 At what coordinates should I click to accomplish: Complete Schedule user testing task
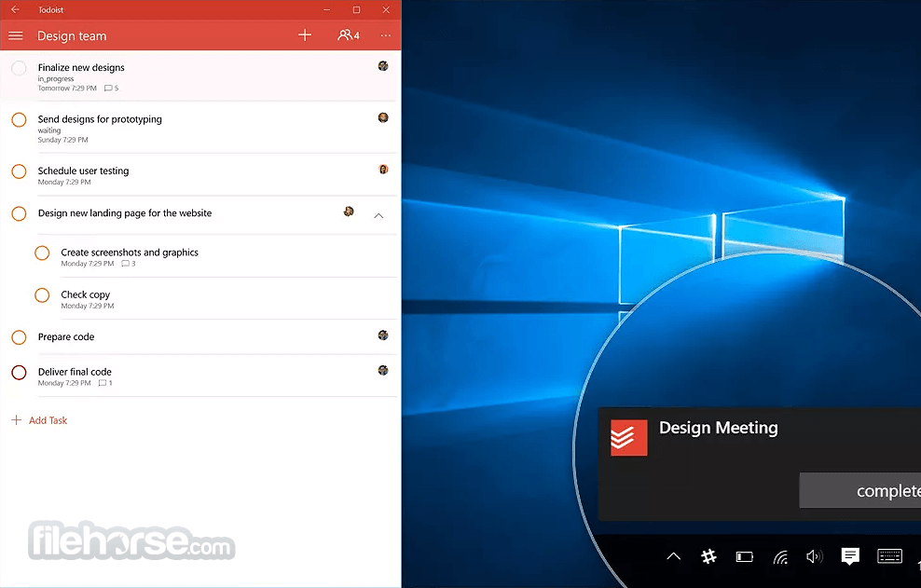tap(19, 171)
